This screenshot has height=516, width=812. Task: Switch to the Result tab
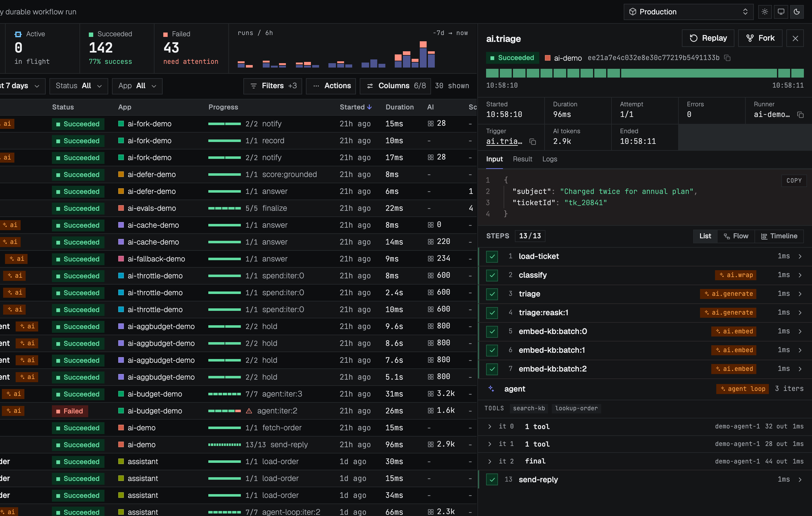pos(522,159)
